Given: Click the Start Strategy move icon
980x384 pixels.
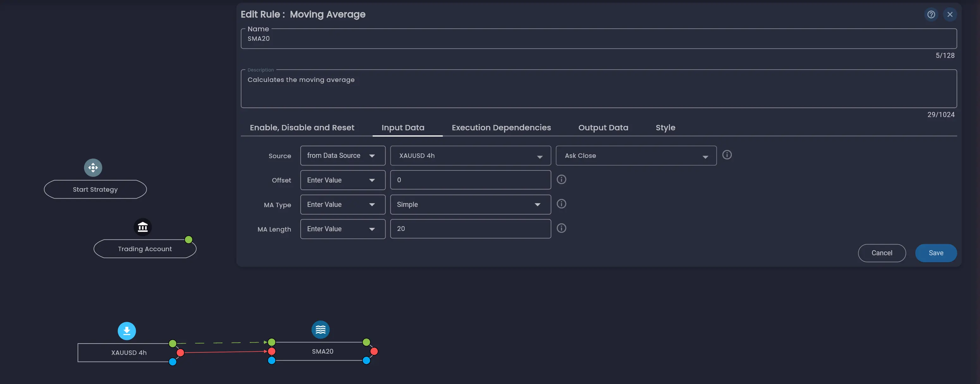Looking at the screenshot, I should [93, 167].
